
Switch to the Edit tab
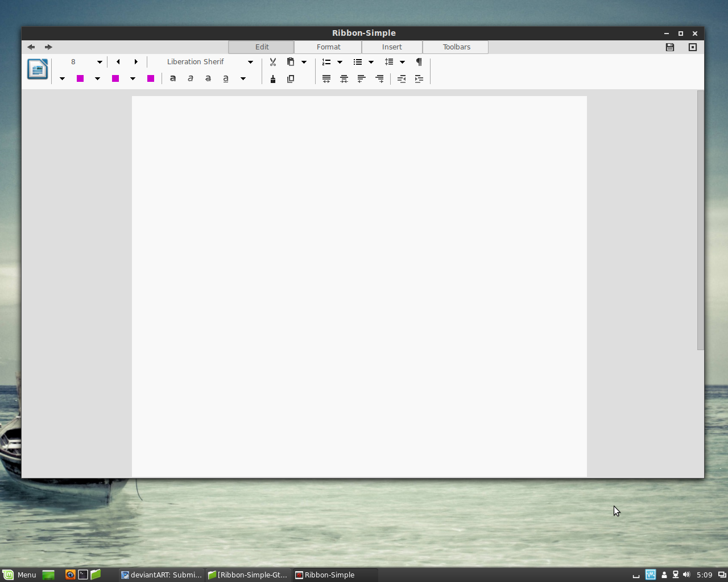click(x=262, y=47)
